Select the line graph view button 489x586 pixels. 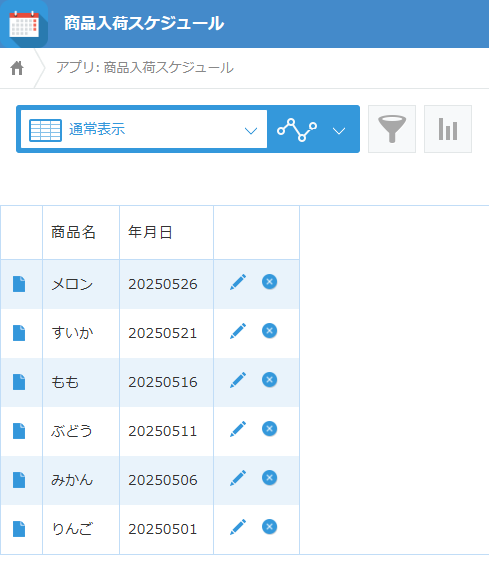[297, 130]
